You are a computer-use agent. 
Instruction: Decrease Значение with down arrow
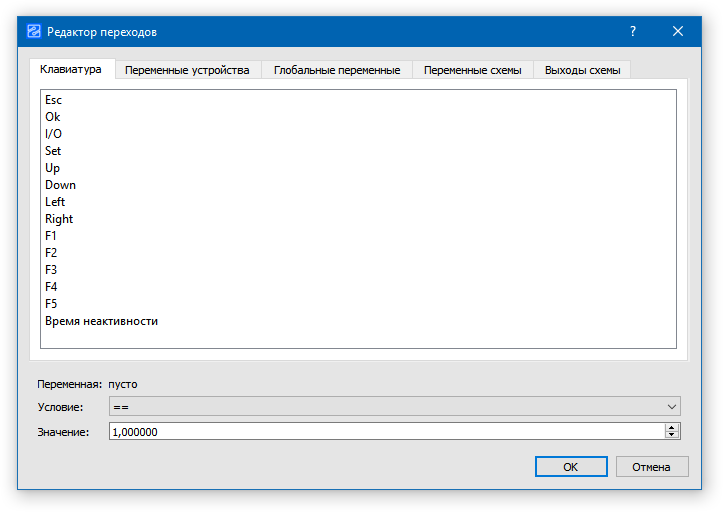tap(672, 436)
